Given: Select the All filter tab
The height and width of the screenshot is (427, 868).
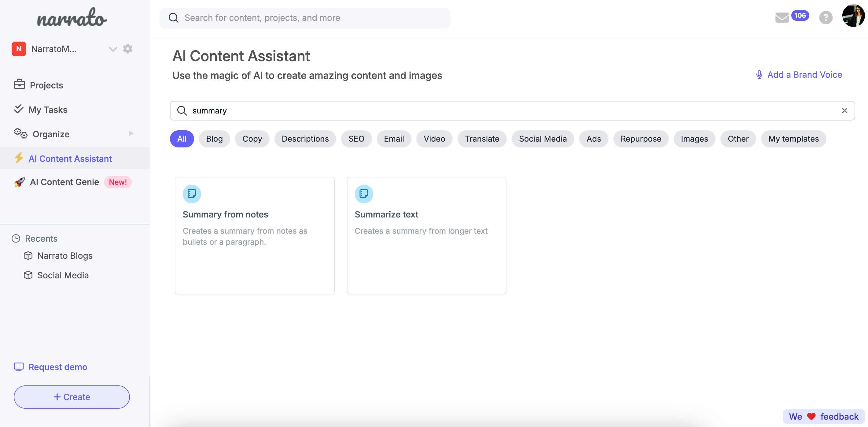Looking at the screenshot, I should click(182, 139).
